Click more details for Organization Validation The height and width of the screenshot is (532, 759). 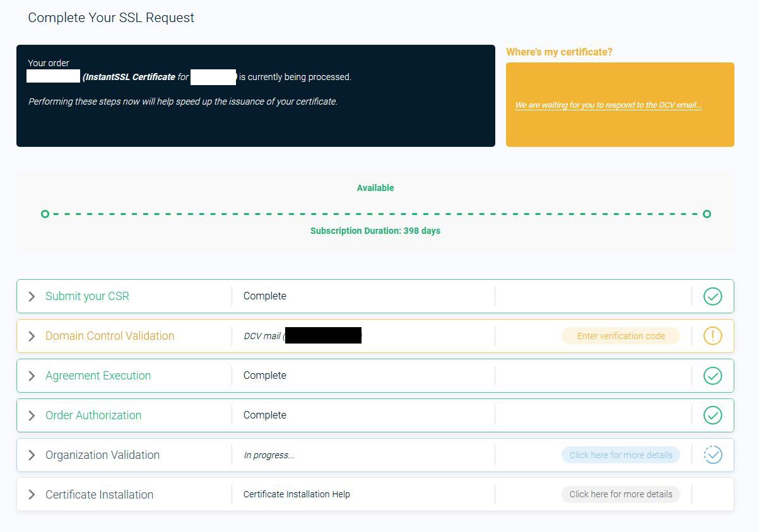[620, 454]
